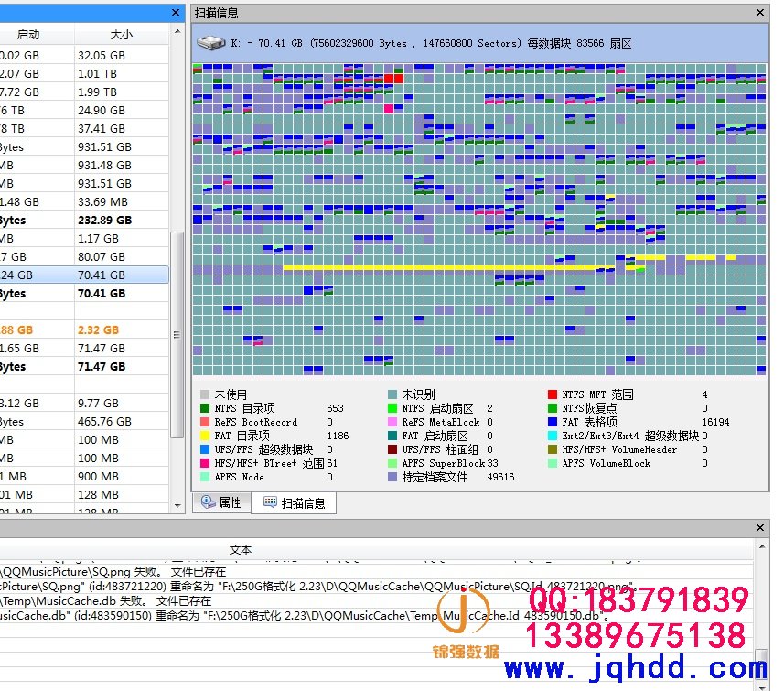Image resolution: width=784 pixels, height=691 pixels.
Task: Select the row with size 1.17 GB
Action: pyautogui.click(x=84, y=239)
